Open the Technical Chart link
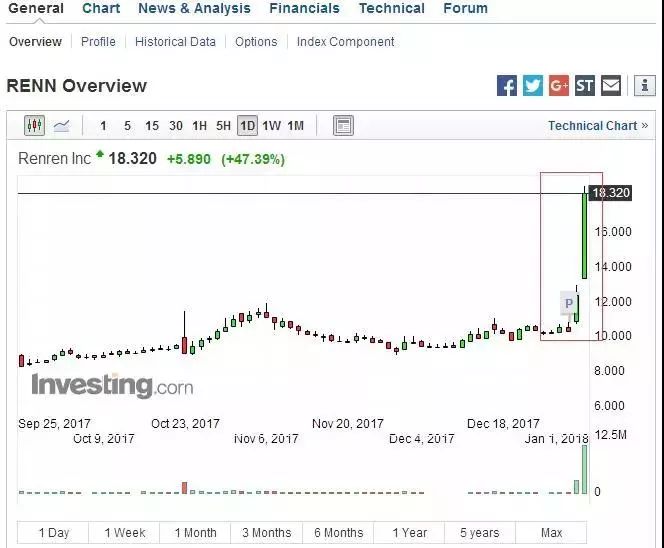The image size is (664, 548). (x=598, y=126)
